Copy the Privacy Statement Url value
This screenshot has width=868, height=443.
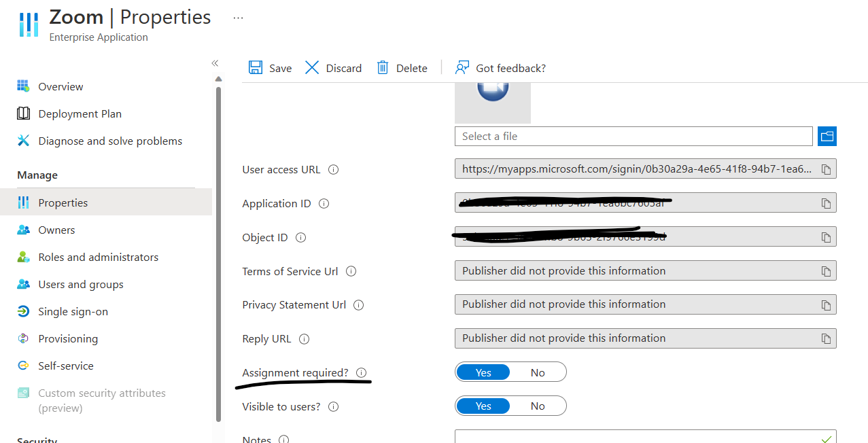826,304
